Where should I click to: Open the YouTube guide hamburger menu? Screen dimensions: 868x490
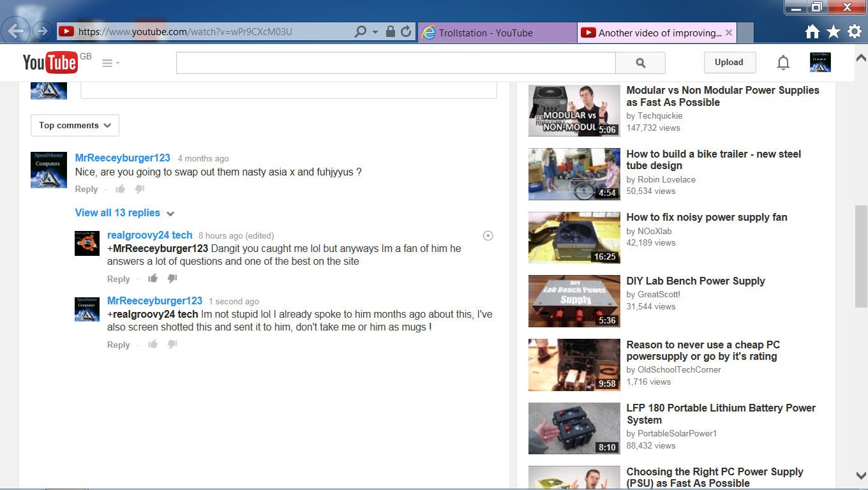click(x=111, y=63)
